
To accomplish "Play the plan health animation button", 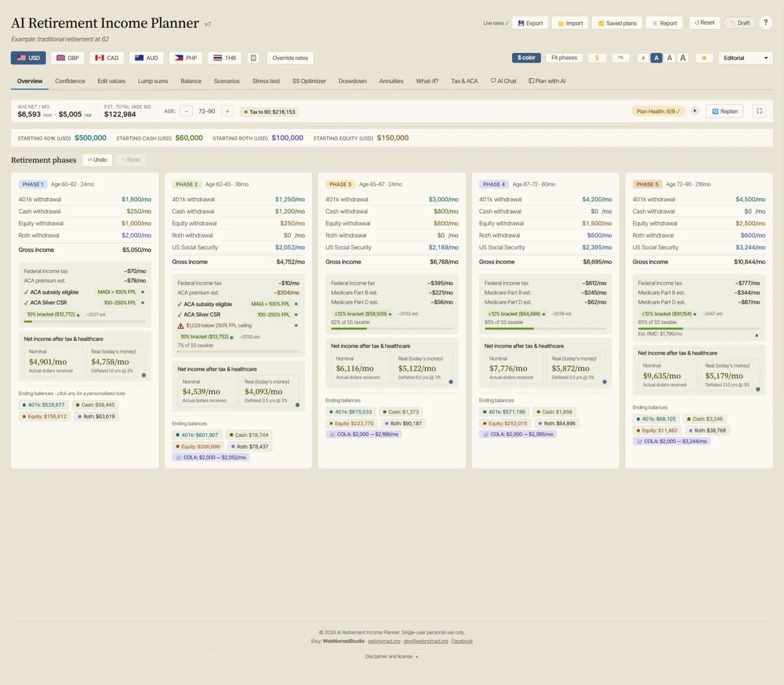I will tap(695, 111).
